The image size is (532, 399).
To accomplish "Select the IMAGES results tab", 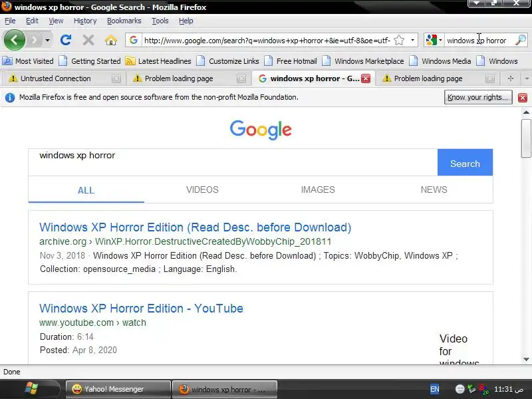I will tap(318, 190).
